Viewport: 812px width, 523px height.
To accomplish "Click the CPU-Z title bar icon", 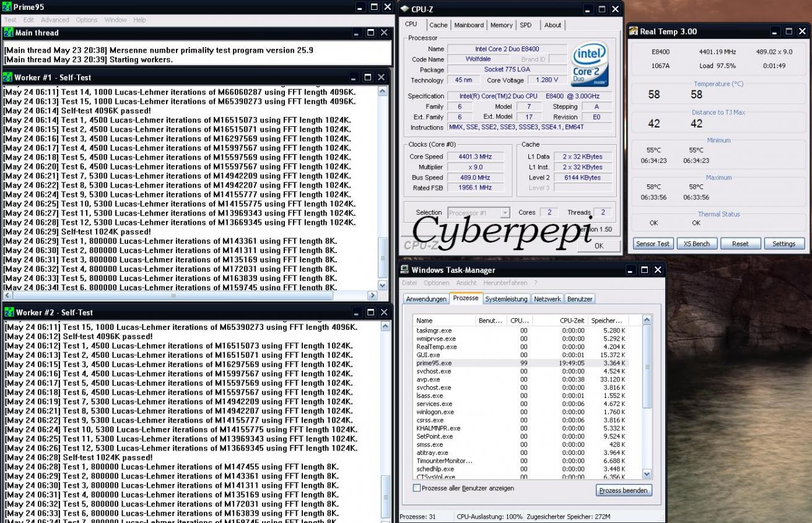I will (404, 9).
